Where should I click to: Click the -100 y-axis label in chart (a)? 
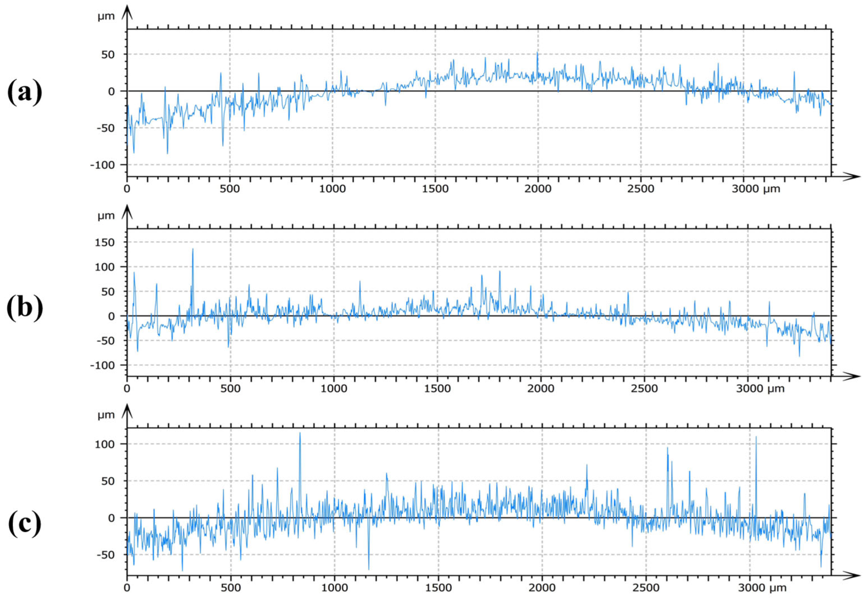coord(102,165)
